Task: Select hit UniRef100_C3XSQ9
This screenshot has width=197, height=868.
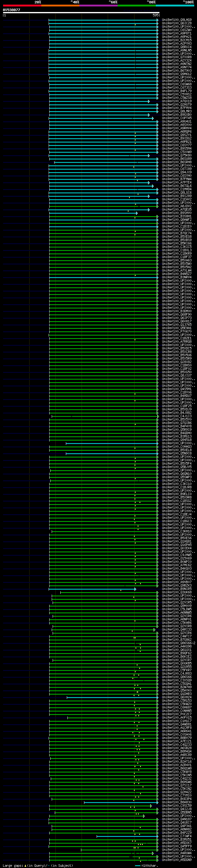Action: [177, 680]
